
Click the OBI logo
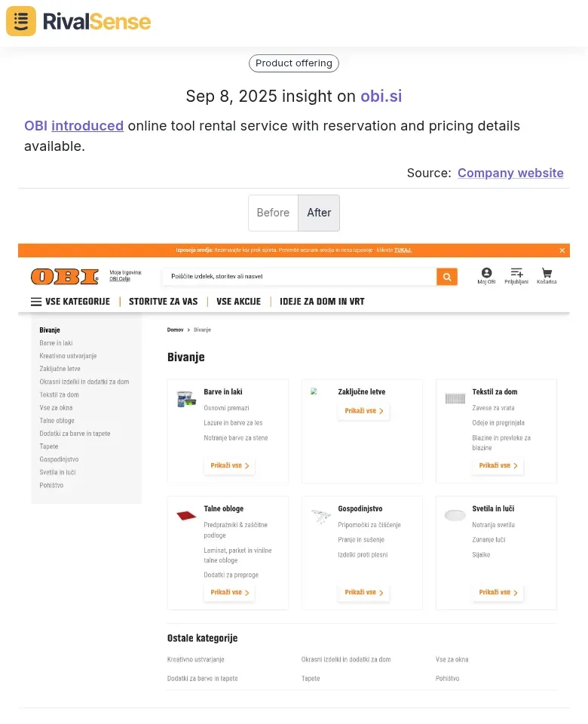point(65,276)
